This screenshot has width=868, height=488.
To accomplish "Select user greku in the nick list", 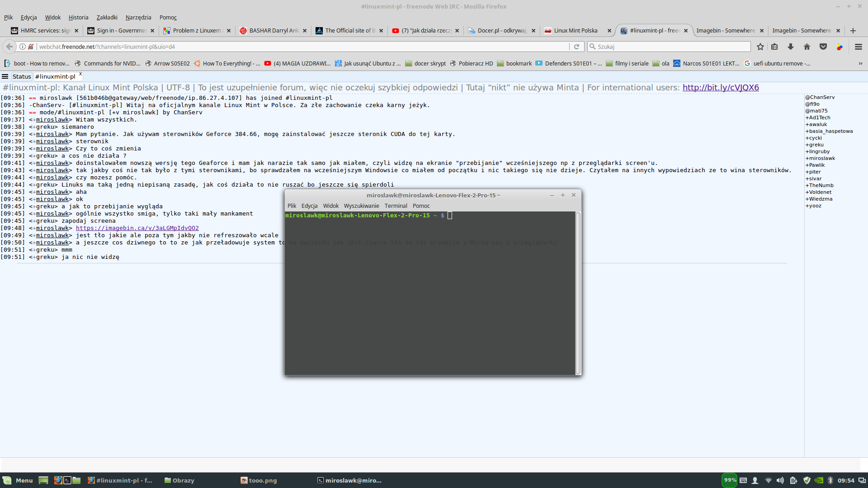I will tap(815, 145).
